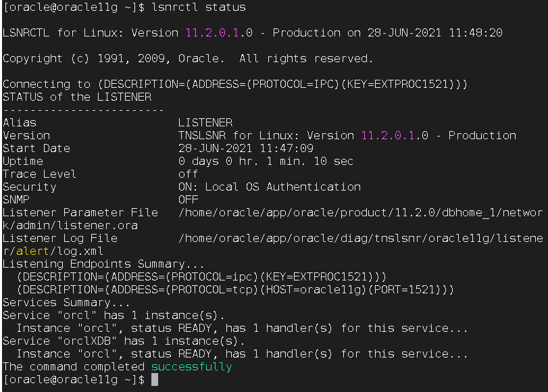This screenshot has height=392, width=548.
Task: Click the LISTENER alias value
Action: (205, 122)
